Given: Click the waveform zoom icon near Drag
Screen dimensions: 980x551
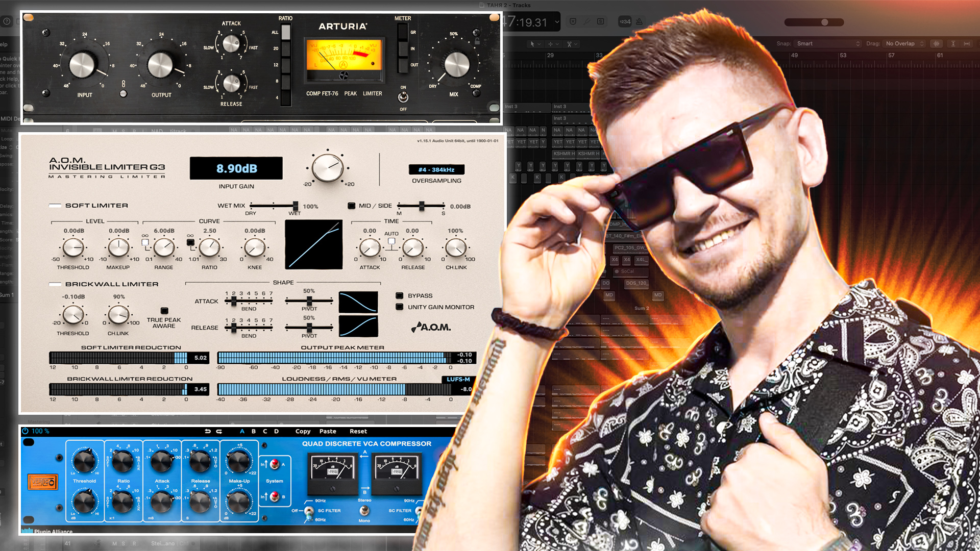Looking at the screenshot, I should pos(936,44).
